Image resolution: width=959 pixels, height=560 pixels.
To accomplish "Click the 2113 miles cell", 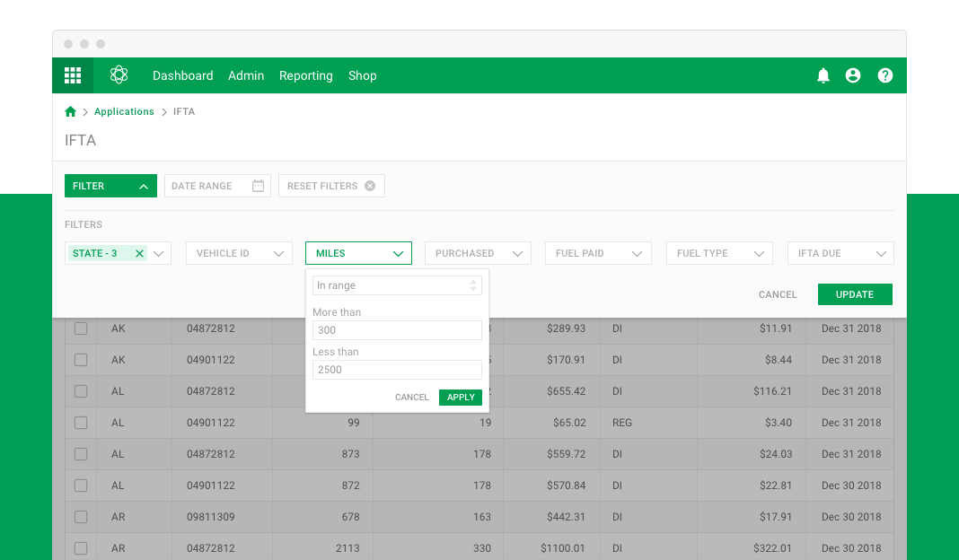I will pyautogui.click(x=348, y=548).
